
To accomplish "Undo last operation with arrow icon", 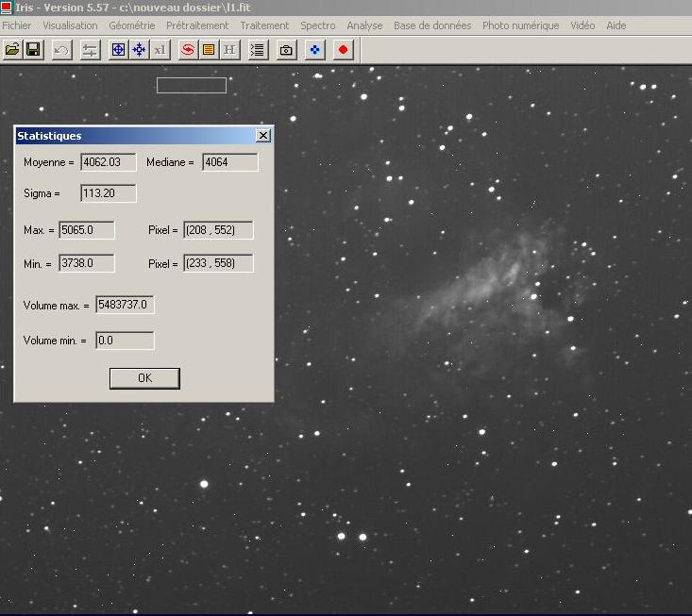I will click(61, 49).
